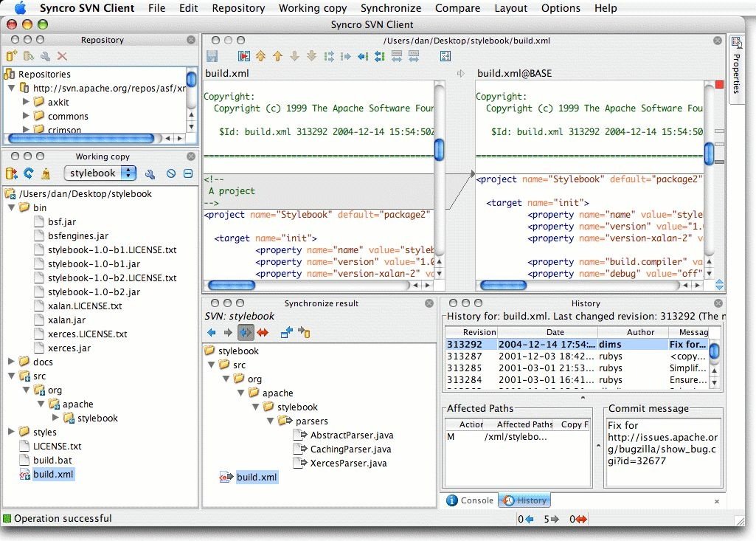Save the build.xml changes in the diff editor
Viewport: 756px width, 541px height.
tap(212, 55)
